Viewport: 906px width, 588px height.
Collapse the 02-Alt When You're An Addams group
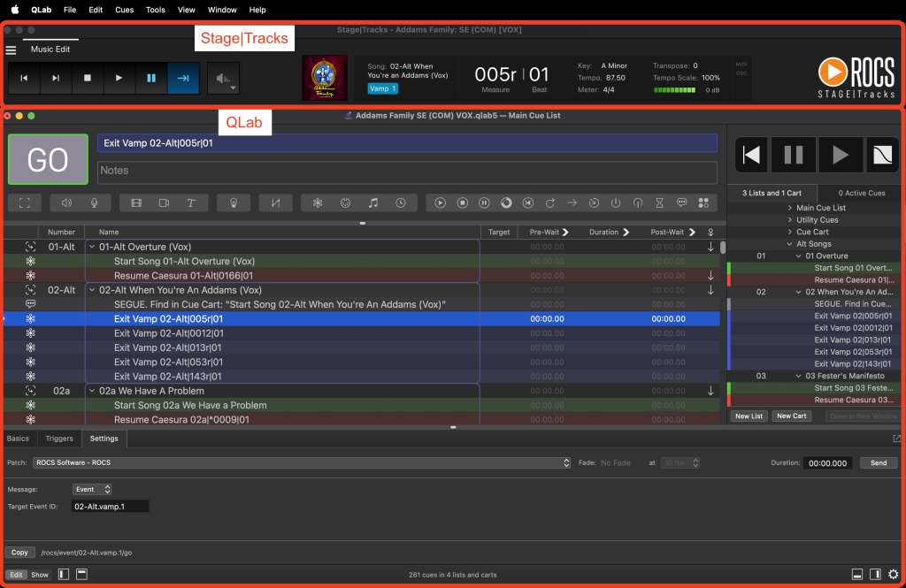(92, 290)
